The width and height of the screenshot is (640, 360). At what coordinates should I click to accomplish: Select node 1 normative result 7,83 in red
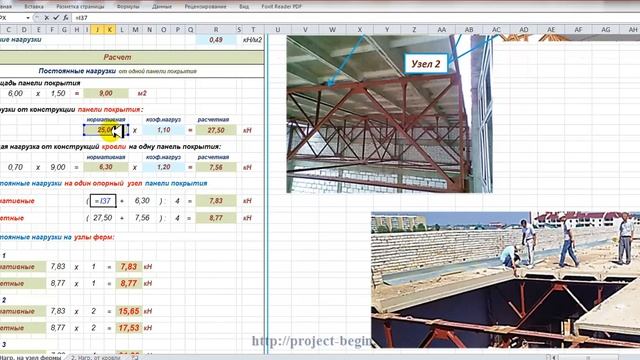coord(129,267)
